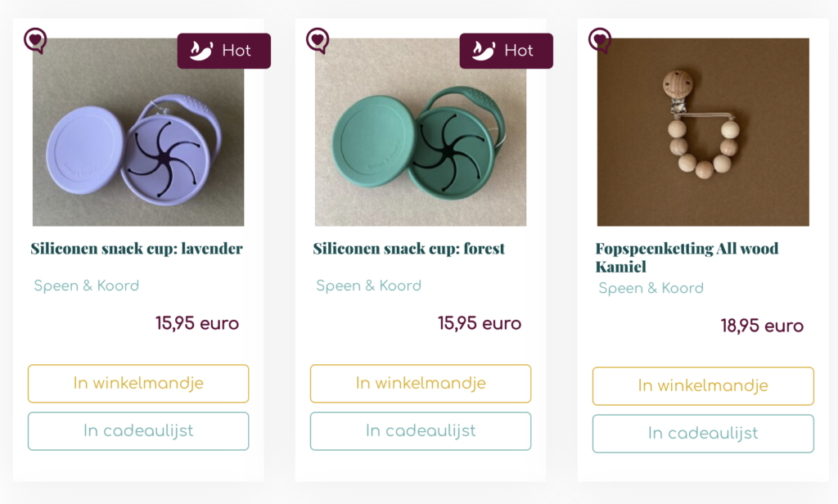Image resolution: width=838 pixels, height=504 pixels.
Task: Click Speen & Koord brand under lavender cup
Action: point(87,286)
